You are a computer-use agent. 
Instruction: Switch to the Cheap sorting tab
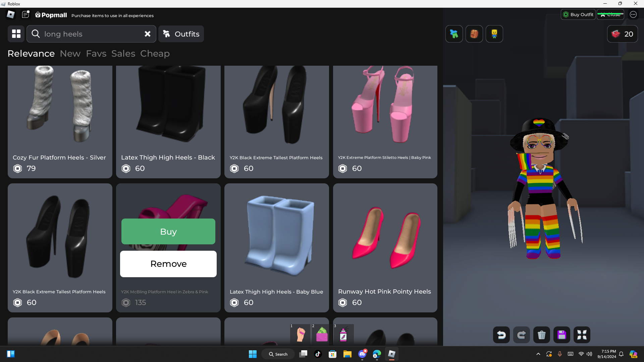pos(155,54)
